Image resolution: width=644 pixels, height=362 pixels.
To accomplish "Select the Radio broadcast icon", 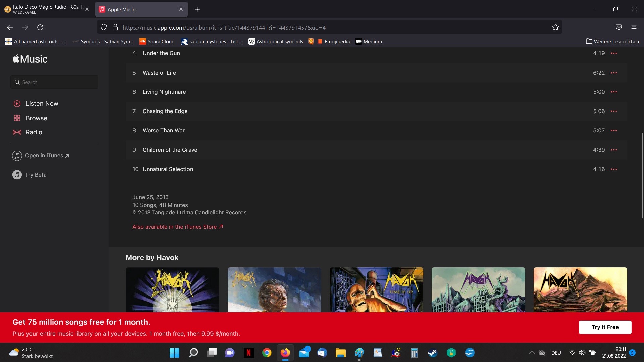I will [x=17, y=132].
